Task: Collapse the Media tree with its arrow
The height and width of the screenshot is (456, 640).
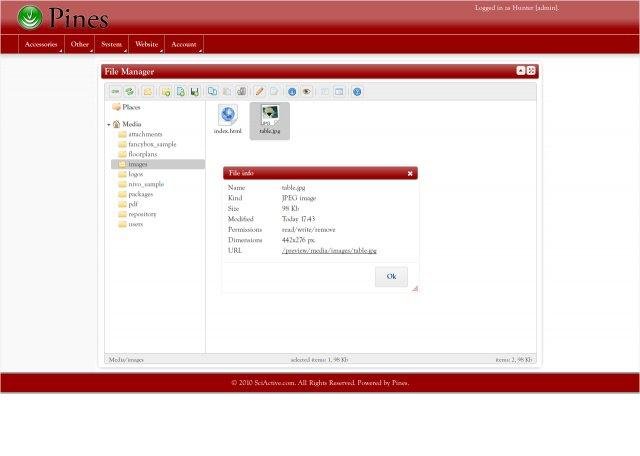Action: [x=109, y=124]
